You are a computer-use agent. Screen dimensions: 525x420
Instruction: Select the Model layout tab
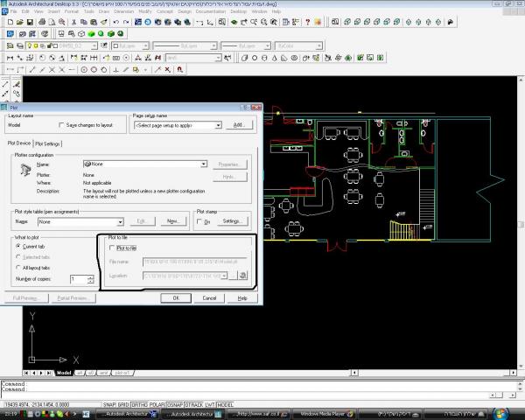click(x=64, y=373)
